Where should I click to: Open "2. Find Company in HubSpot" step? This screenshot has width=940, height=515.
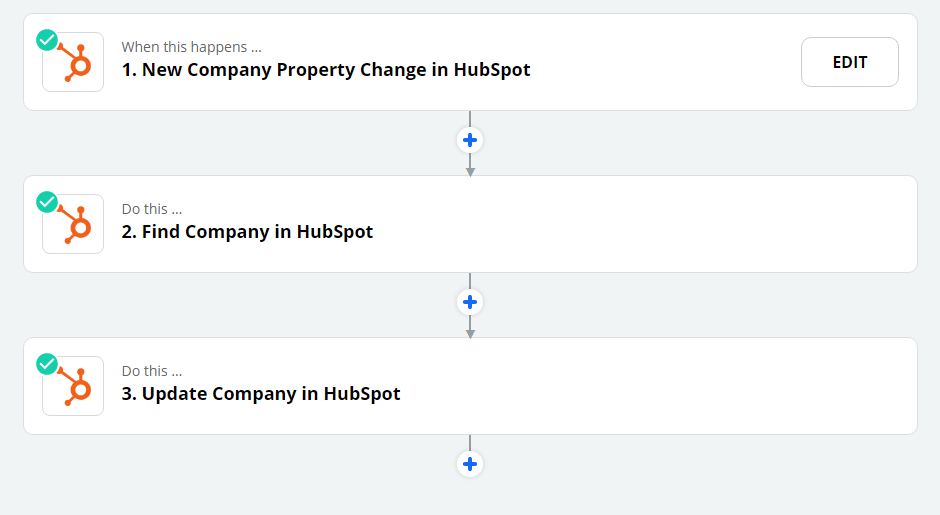[257, 232]
